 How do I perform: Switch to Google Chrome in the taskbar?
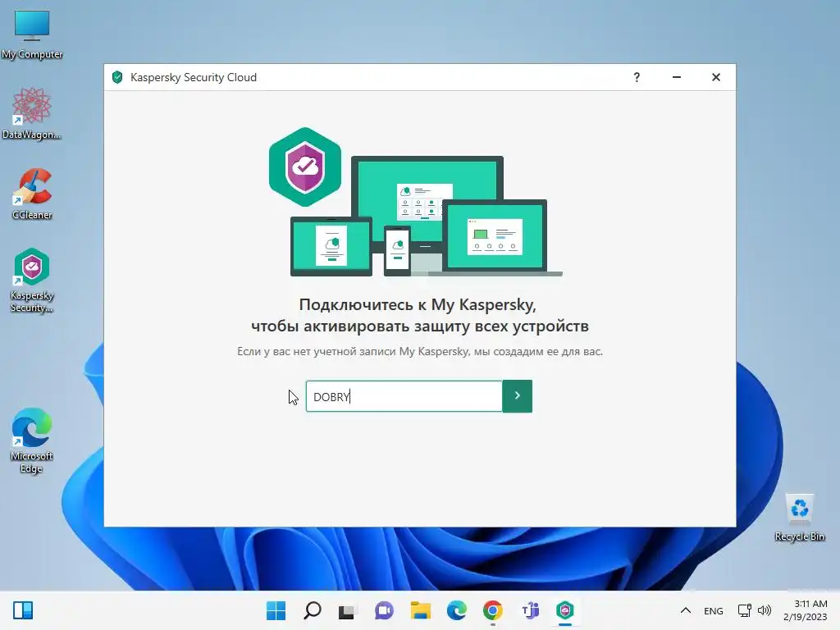point(492,610)
